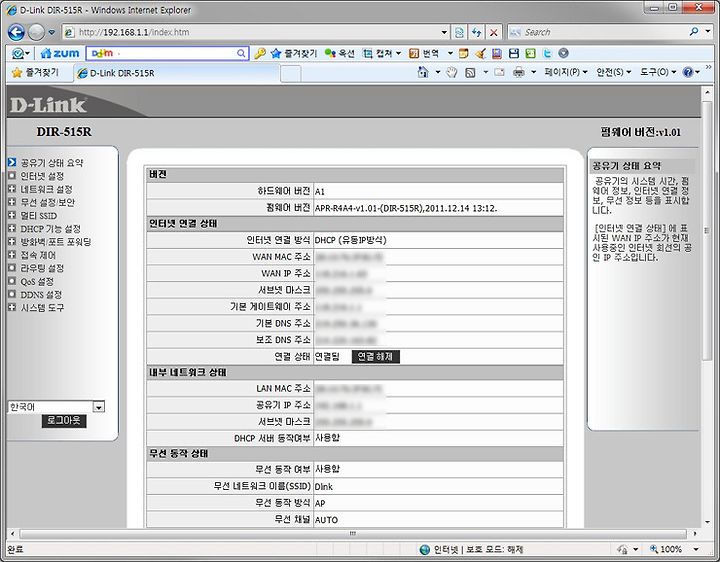
Task: Open 즐겨찾기 star in zum toolbar
Action: click(x=294, y=53)
